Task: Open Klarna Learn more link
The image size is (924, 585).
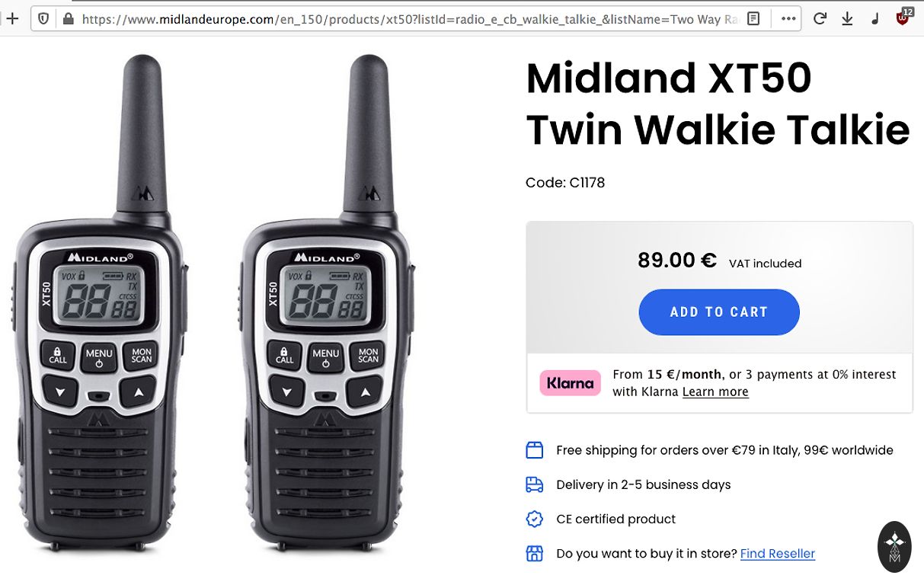Action: tap(715, 392)
